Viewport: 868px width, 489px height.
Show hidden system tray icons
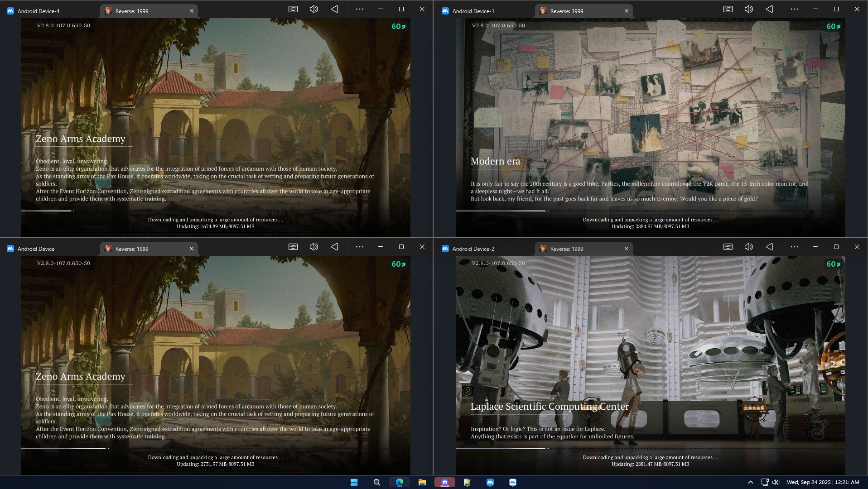[x=751, y=482]
